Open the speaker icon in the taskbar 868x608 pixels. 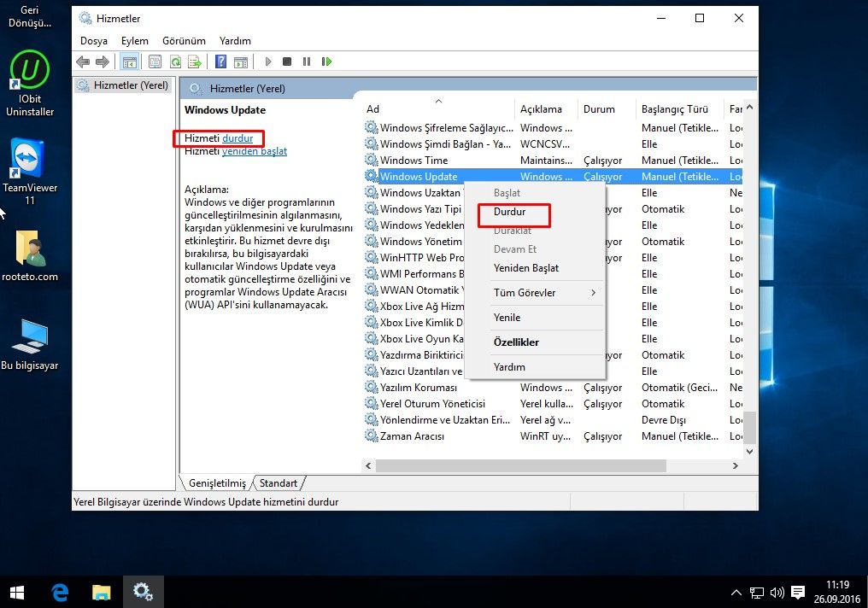click(777, 591)
